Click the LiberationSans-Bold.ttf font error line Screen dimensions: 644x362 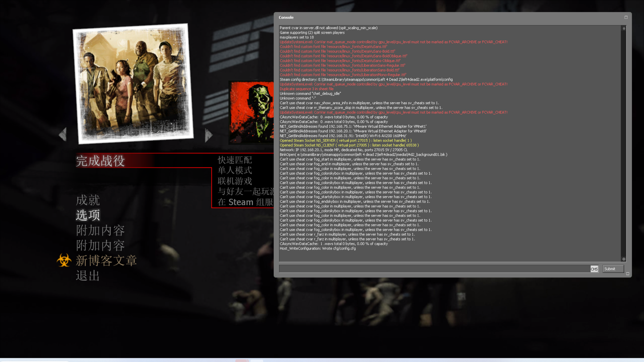pyautogui.click(x=340, y=70)
